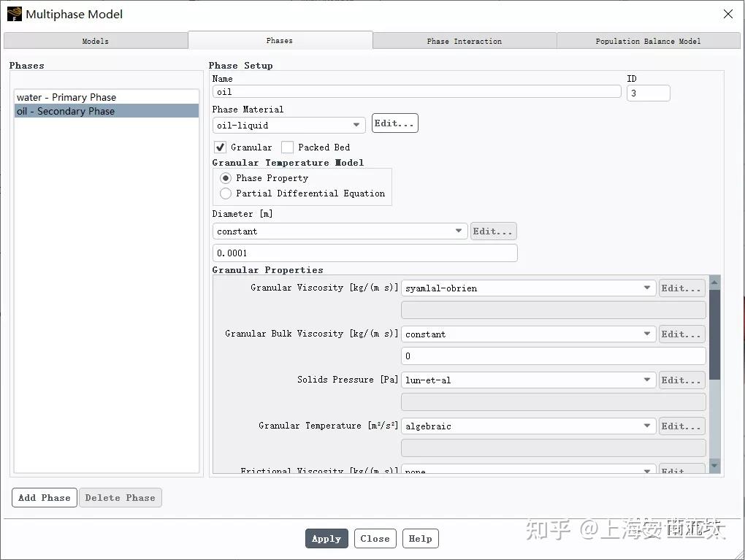Screen dimensions: 745x560
Task: Open the Granular Bulk Viscosity dropdown
Action: 528,334
